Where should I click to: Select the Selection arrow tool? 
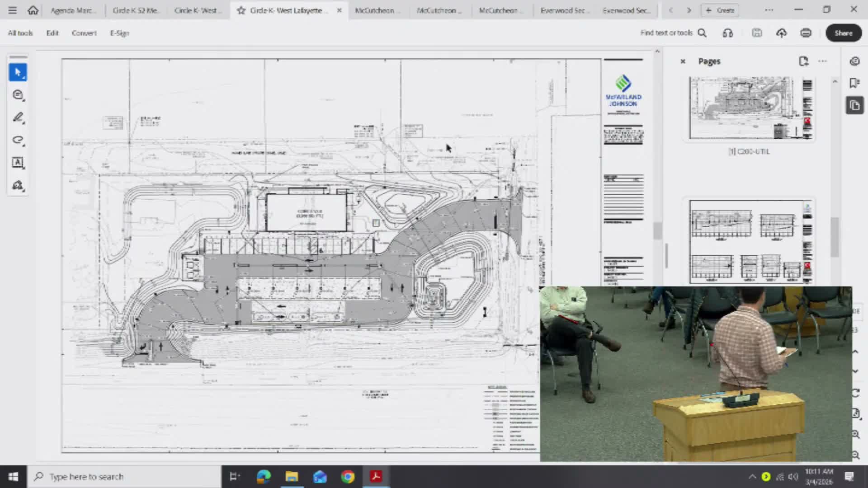pos(18,72)
